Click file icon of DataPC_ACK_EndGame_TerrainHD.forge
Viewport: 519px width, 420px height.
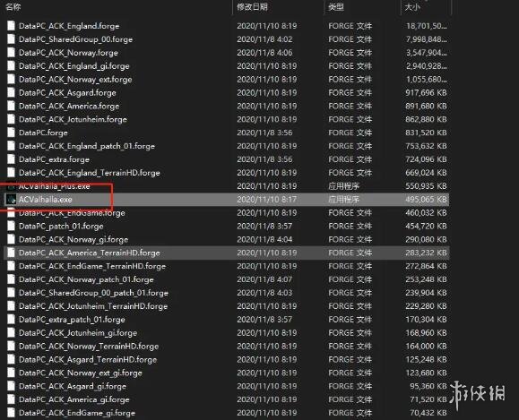pyautogui.click(x=12, y=266)
